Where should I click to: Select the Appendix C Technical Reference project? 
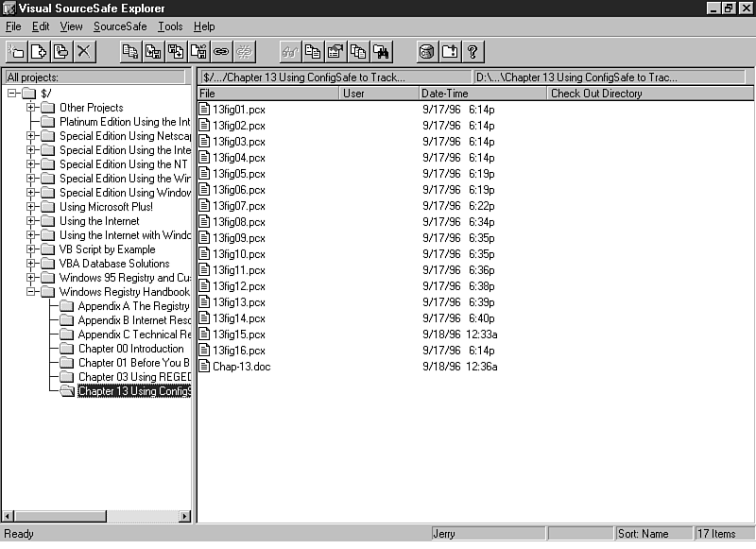[x=134, y=335]
